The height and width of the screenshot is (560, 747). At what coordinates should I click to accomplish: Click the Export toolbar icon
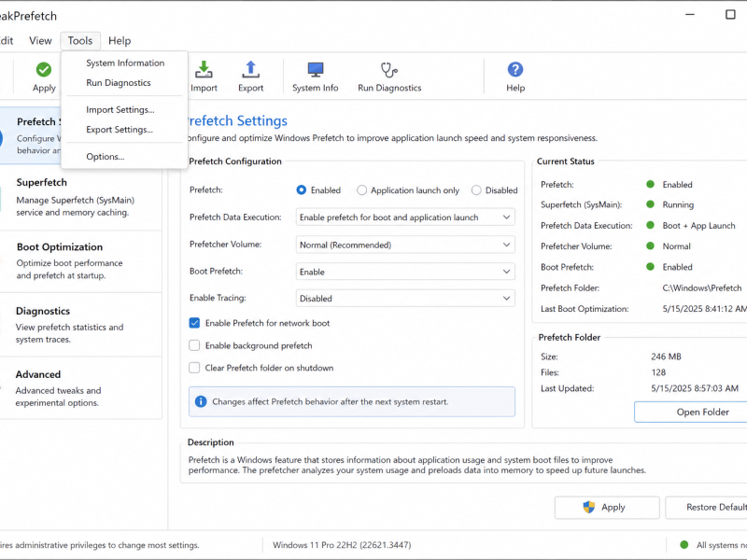tap(250, 69)
